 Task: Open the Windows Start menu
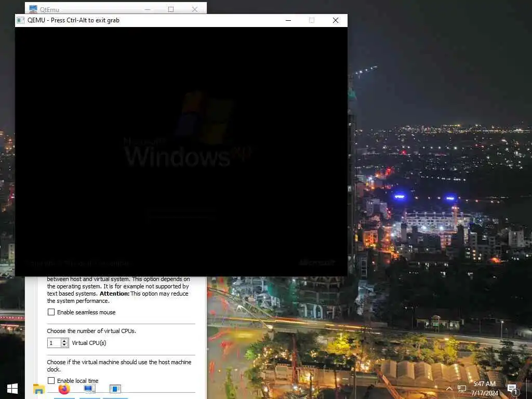[12, 389]
